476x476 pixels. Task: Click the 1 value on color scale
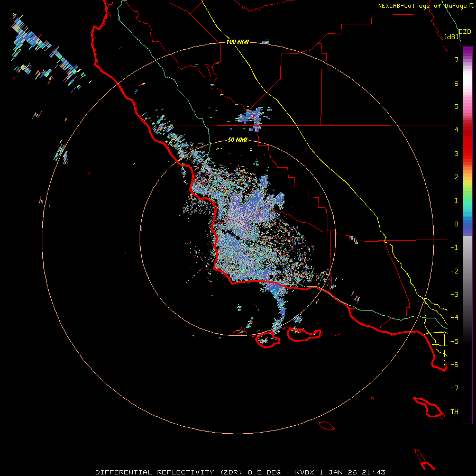tap(456, 200)
